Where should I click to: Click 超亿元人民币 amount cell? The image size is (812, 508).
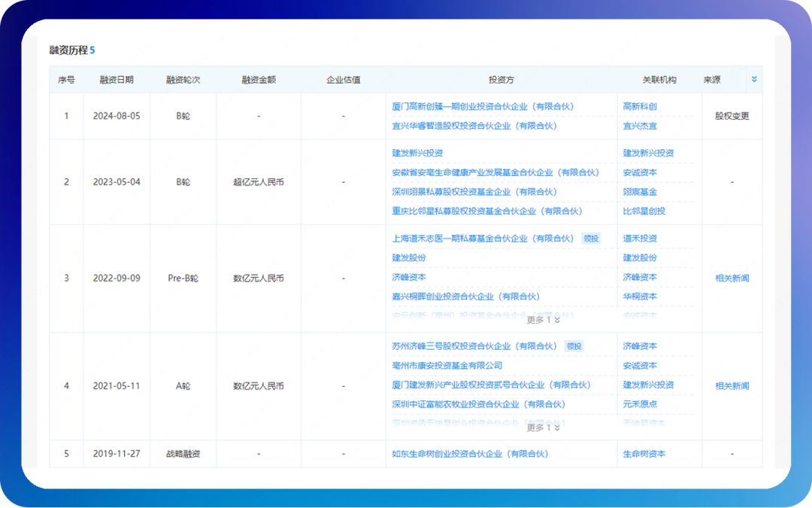pos(259,182)
